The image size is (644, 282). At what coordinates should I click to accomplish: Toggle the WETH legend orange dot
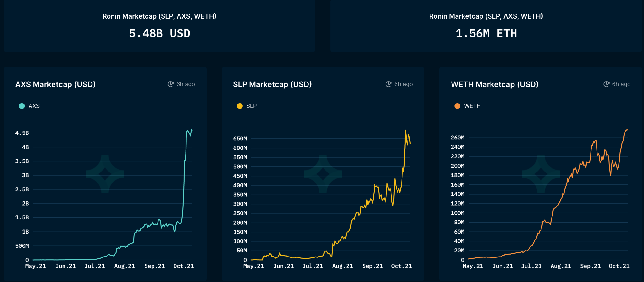458,106
